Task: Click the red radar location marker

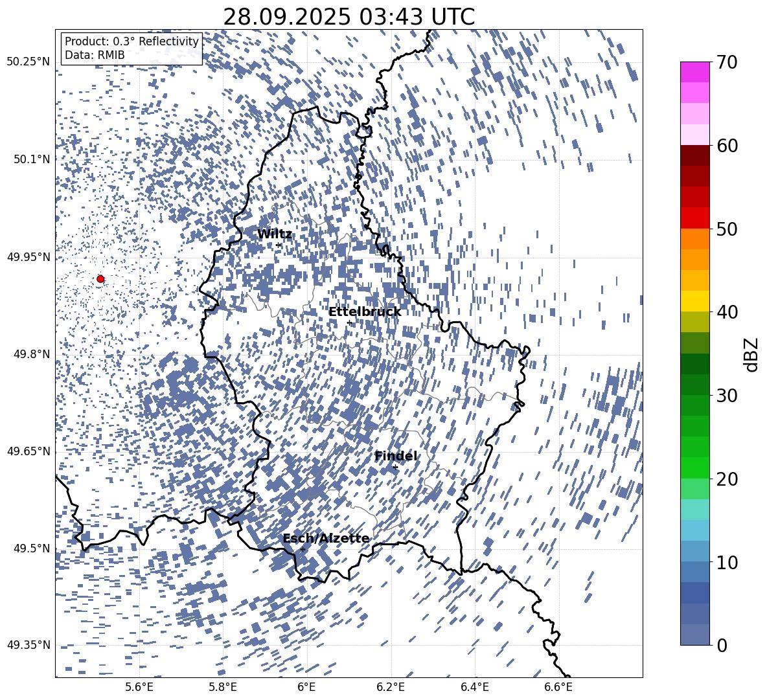Action: point(100,278)
